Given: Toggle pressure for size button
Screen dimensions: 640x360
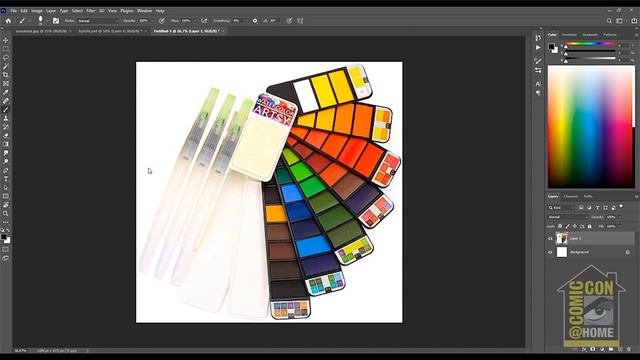Looking at the screenshot, I should point(289,21).
